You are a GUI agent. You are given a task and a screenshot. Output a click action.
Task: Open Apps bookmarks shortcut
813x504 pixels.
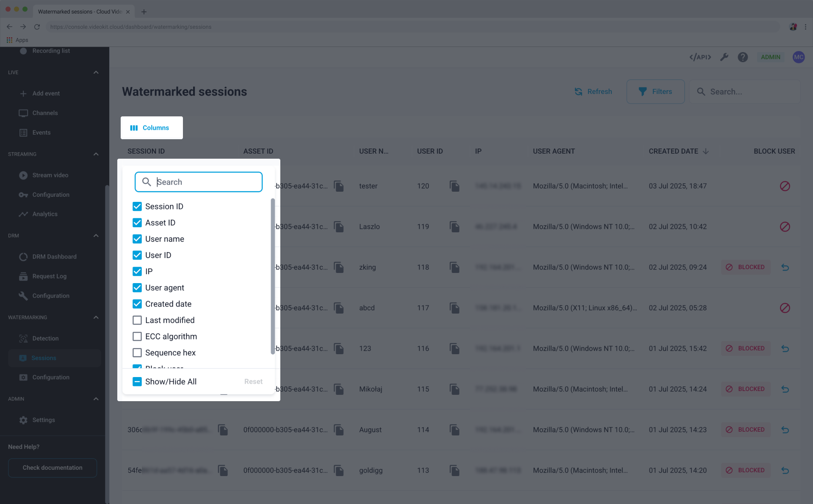click(17, 40)
